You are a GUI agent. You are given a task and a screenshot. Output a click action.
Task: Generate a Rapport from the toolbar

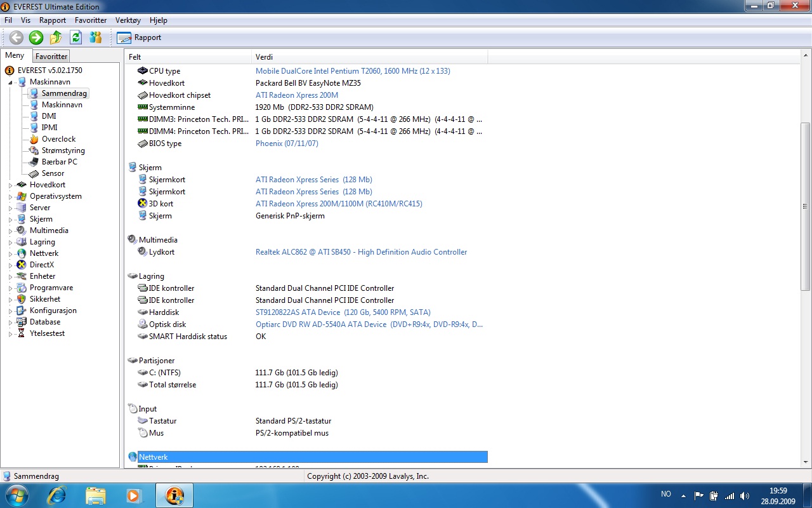click(x=139, y=37)
